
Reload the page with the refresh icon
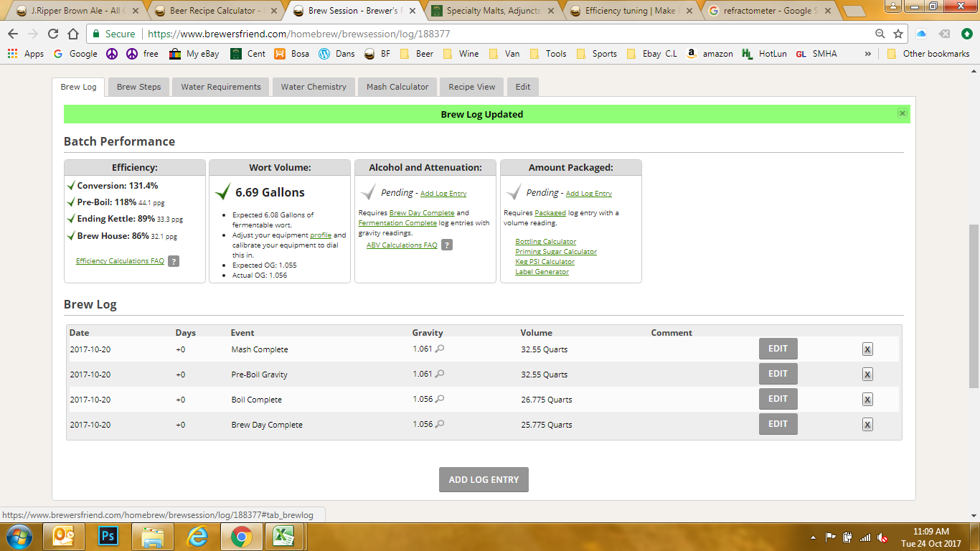53,34
